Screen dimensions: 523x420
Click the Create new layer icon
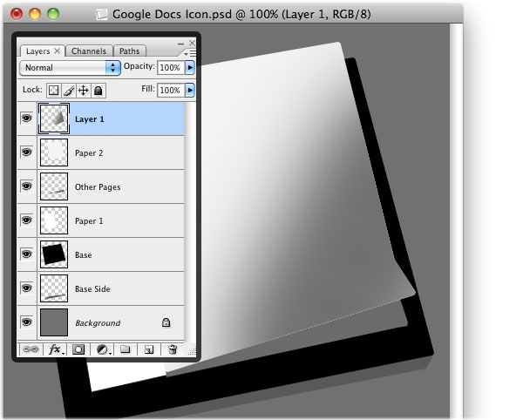click(149, 349)
